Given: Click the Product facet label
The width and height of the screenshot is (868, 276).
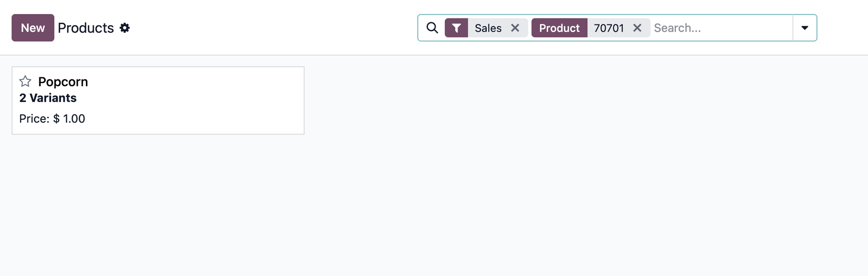Looking at the screenshot, I should coord(559,28).
